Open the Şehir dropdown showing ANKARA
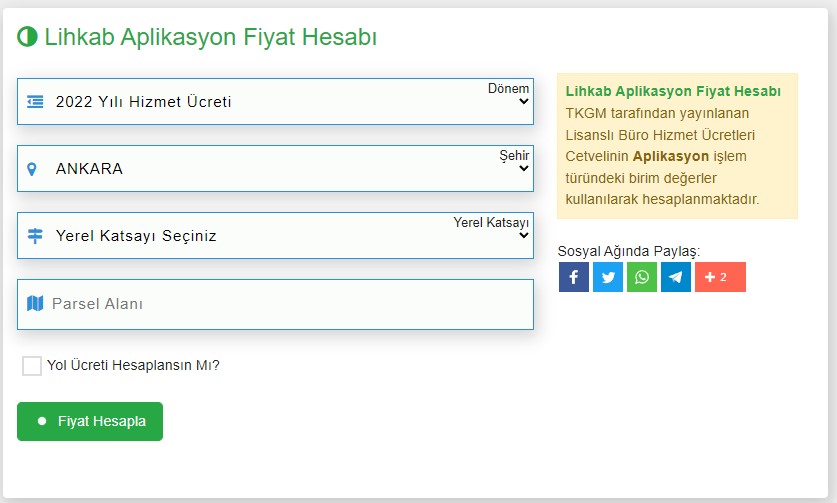Viewport: 837px width, 503px height. (x=275, y=168)
